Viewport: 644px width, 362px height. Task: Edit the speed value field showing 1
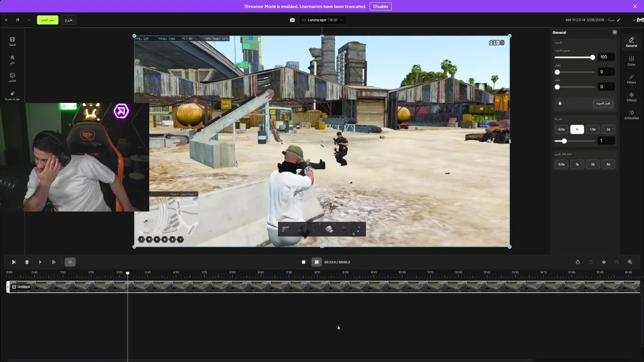point(606,141)
